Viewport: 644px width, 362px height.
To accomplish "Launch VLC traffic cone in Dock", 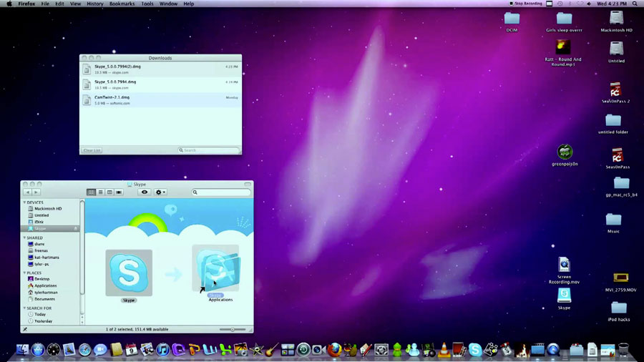I will tap(444, 350).
